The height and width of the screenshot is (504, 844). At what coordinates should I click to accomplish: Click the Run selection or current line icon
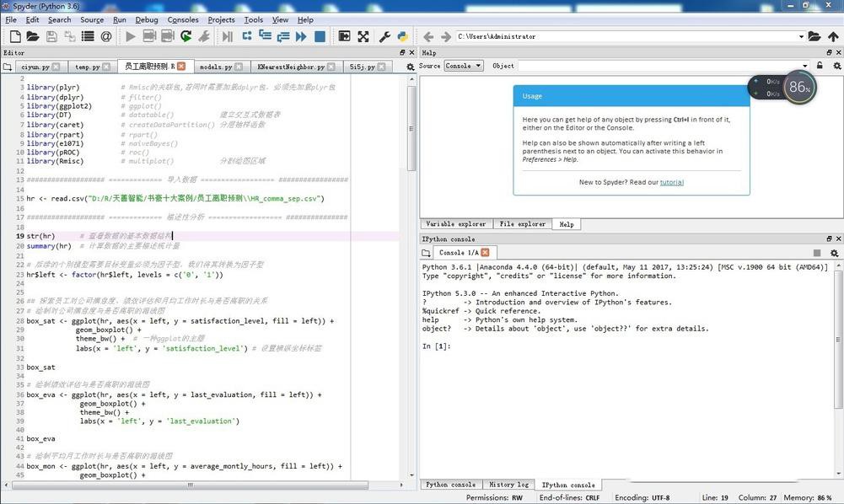[x=204, y=36]
